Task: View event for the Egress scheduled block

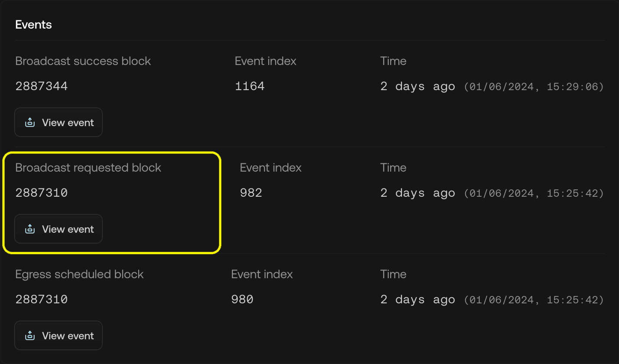Action: pos(59,335)
